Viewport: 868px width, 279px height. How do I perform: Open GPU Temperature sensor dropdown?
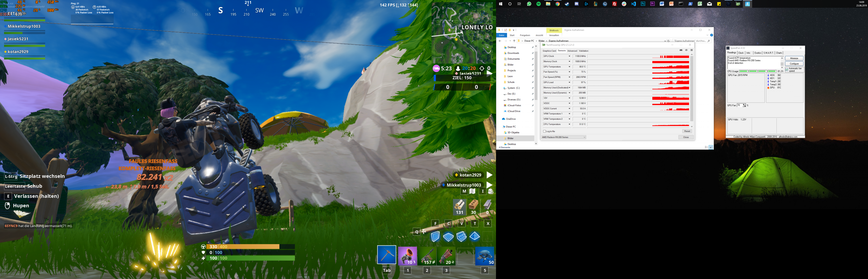pos(569,67)
